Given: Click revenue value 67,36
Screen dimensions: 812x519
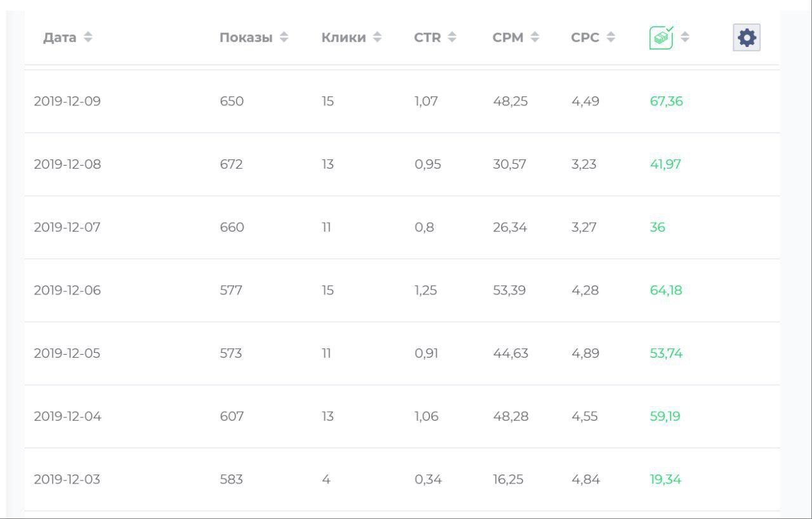Looking at the screenshot, I should pyautogui.click(x=666, y=102).
